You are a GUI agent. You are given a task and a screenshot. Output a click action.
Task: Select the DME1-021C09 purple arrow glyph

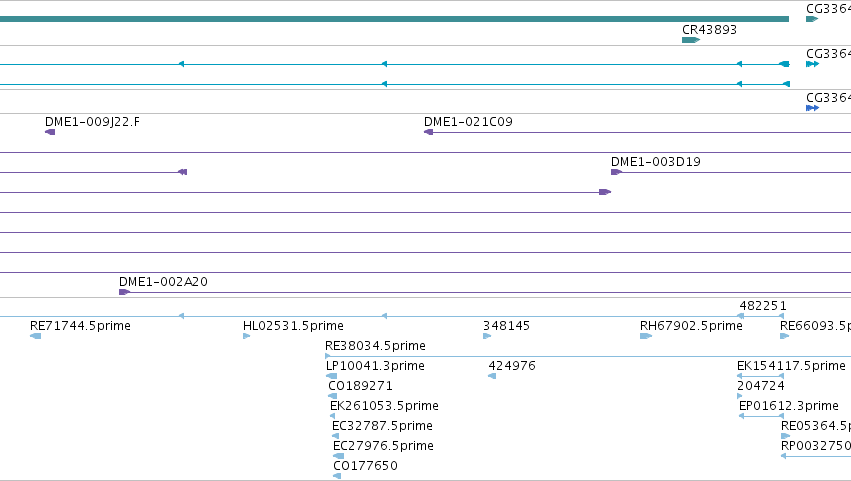point(428,132)
